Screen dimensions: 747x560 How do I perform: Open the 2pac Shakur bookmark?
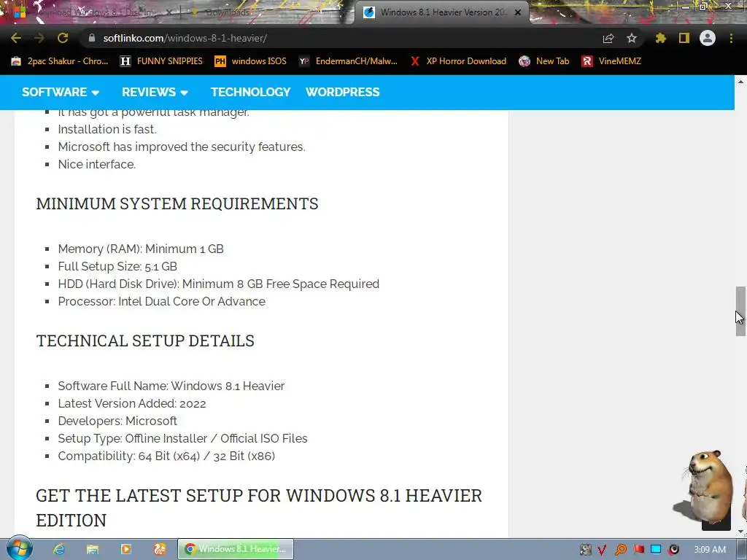click(60, 61)
